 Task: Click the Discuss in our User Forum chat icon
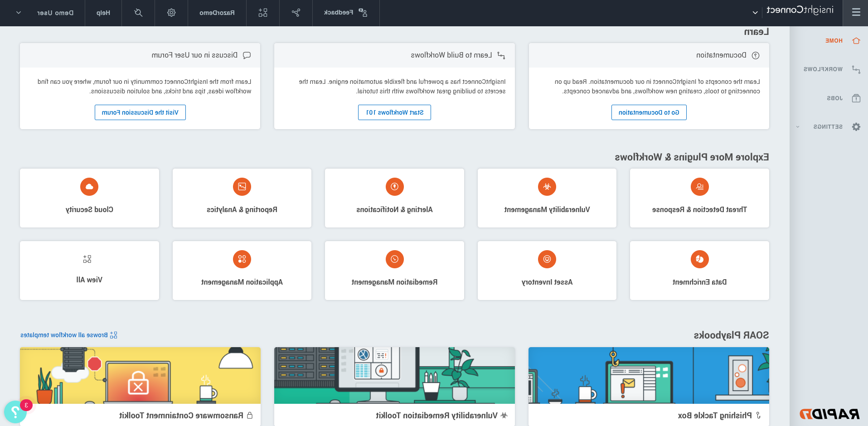tap(247, 55)
